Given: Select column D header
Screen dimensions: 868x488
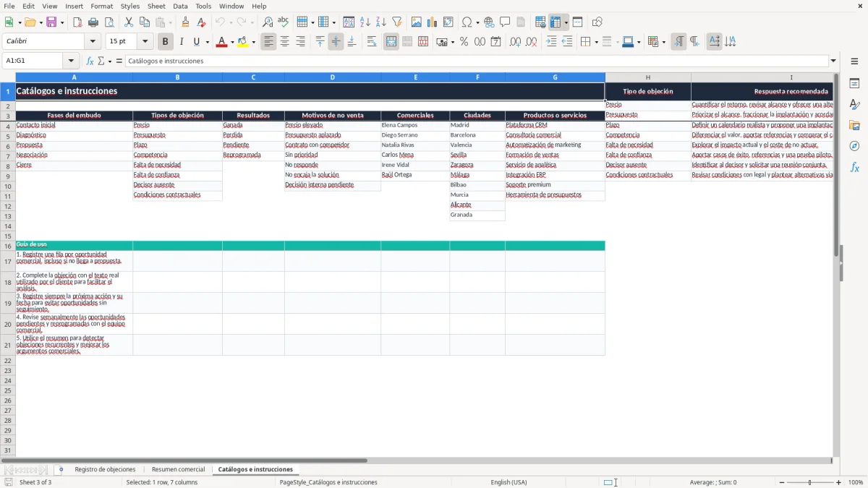Looking at the screenshot, I should [x=333, y=77].
